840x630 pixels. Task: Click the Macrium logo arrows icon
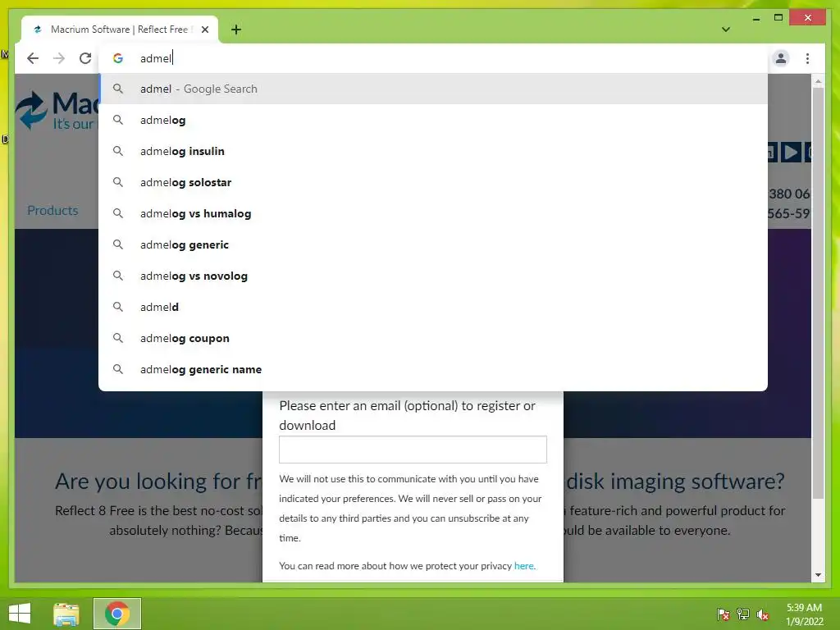click(31, 110)
